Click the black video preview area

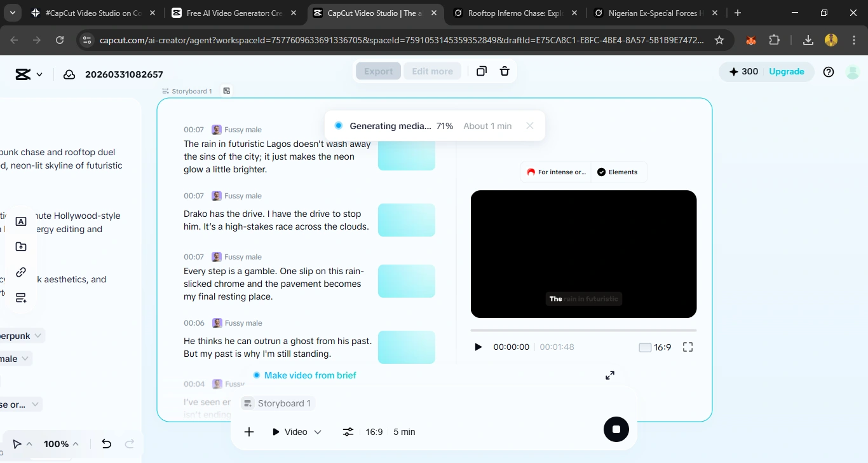click(583, 254)
